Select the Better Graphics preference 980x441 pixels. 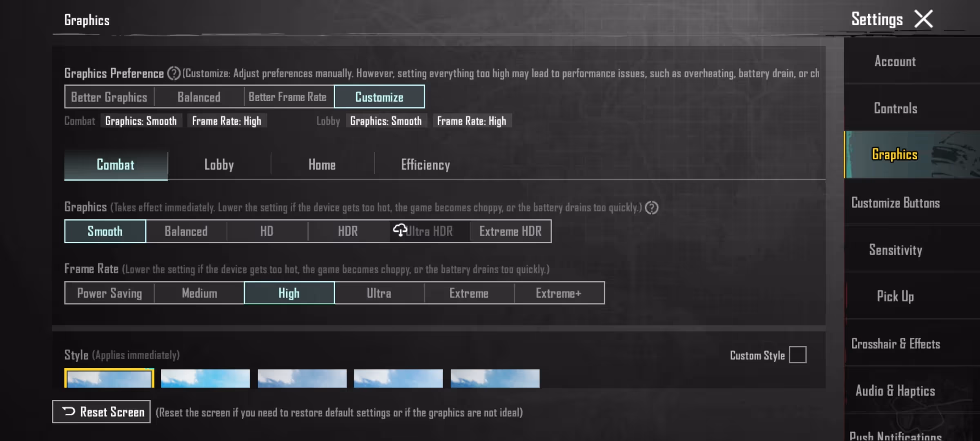[109, 96]
